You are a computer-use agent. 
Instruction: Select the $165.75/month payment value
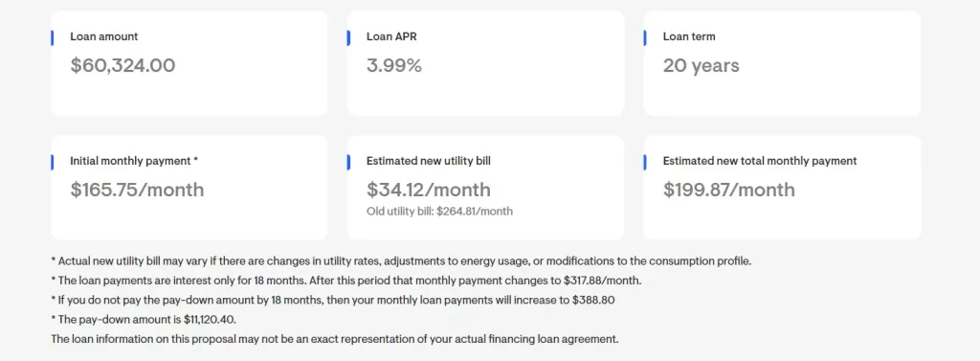(x=137, y=190)
